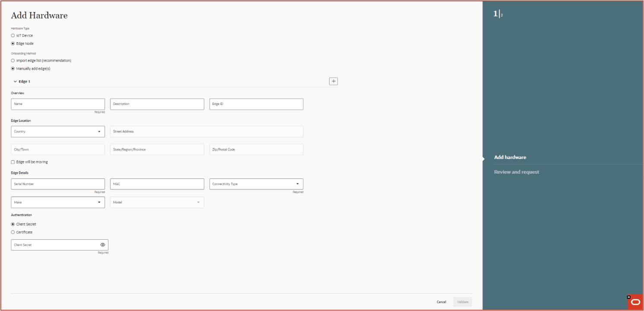The width and height of the screenshot is (644, 311).
Task: Click the Cancel button
Action: pyautogui.click(x=441, y=302)
